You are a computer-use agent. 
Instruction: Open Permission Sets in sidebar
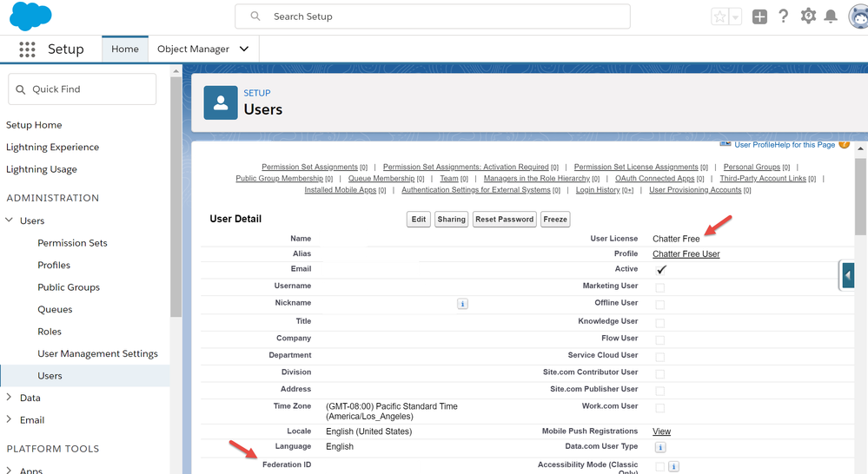tap(72, 243)
